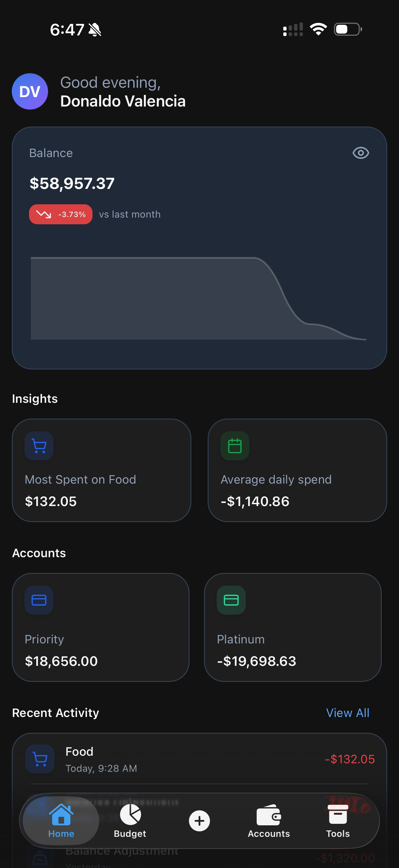The height and width of the screenshot is (868, 399).
Task: Tap the 6:47 clock in status bar
Action: click(67, 30)
